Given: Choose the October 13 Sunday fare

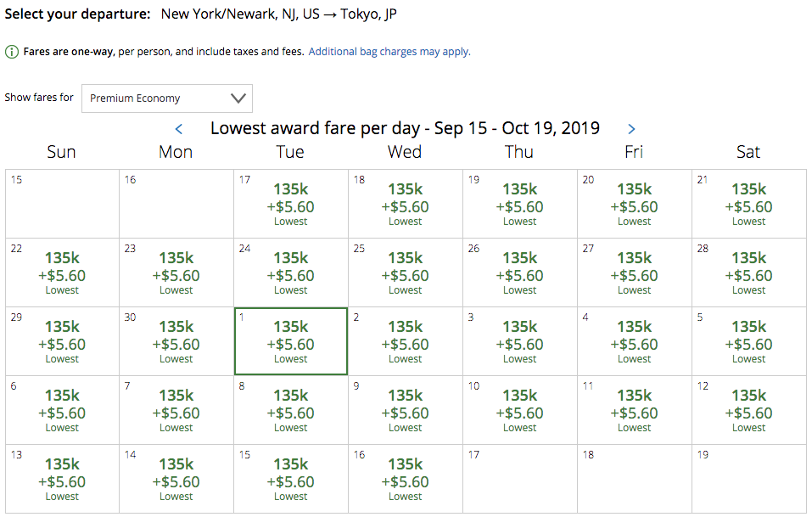Looking at the screenshot, I should [62, 479].
